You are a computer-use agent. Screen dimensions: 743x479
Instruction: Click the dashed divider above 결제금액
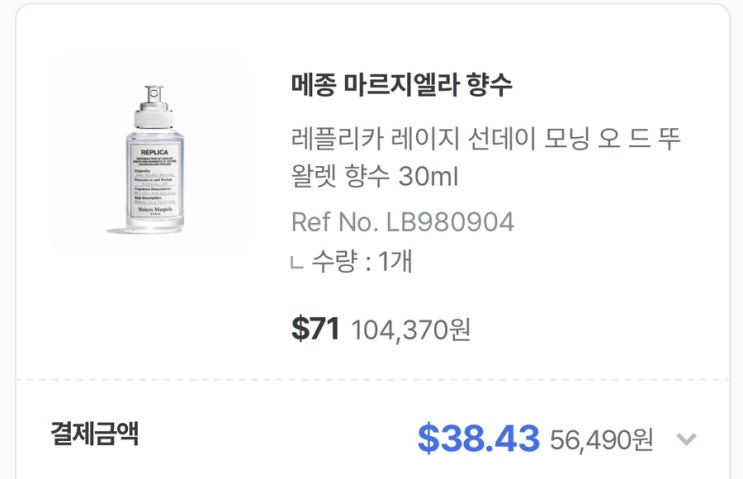tap(371, 380)
